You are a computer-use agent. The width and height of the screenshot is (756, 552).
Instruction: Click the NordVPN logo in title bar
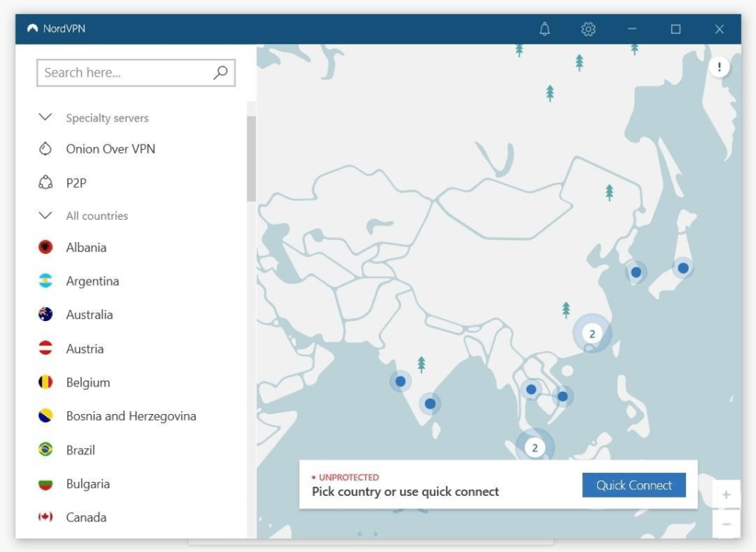[x=32, y=29]
